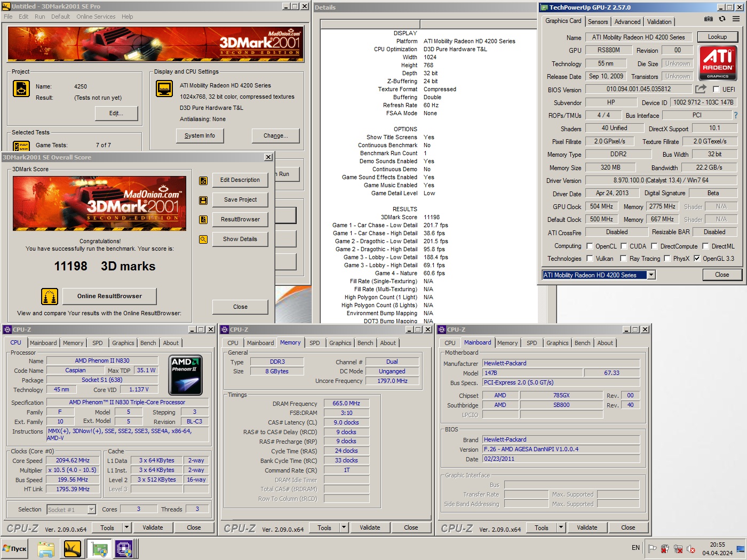Screen dimensions: 747x560
Task: Toggle the UEFI checkbox in GPU-Z
Action: pyautogui.click(x=716, y=90)
